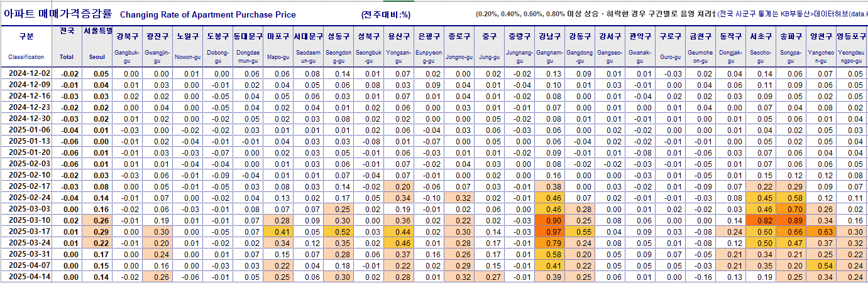This screenshot has width=868, height=283.
Task: Click the 양천구 Yangcheon-gu column header
Action: (821, 46)
